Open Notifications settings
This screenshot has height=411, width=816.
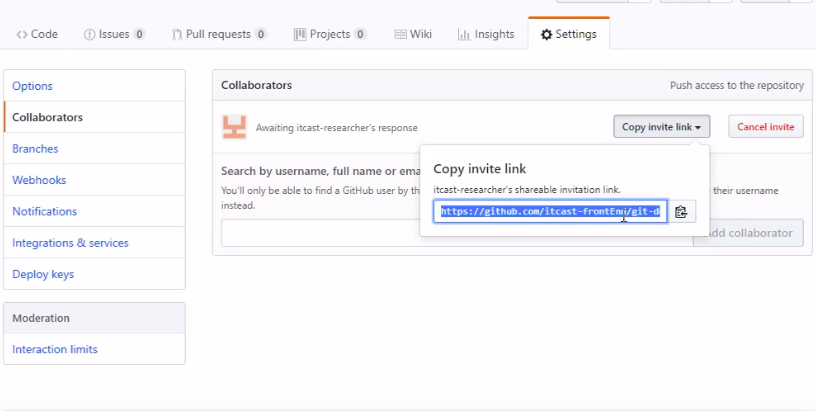tap(94, 211)
